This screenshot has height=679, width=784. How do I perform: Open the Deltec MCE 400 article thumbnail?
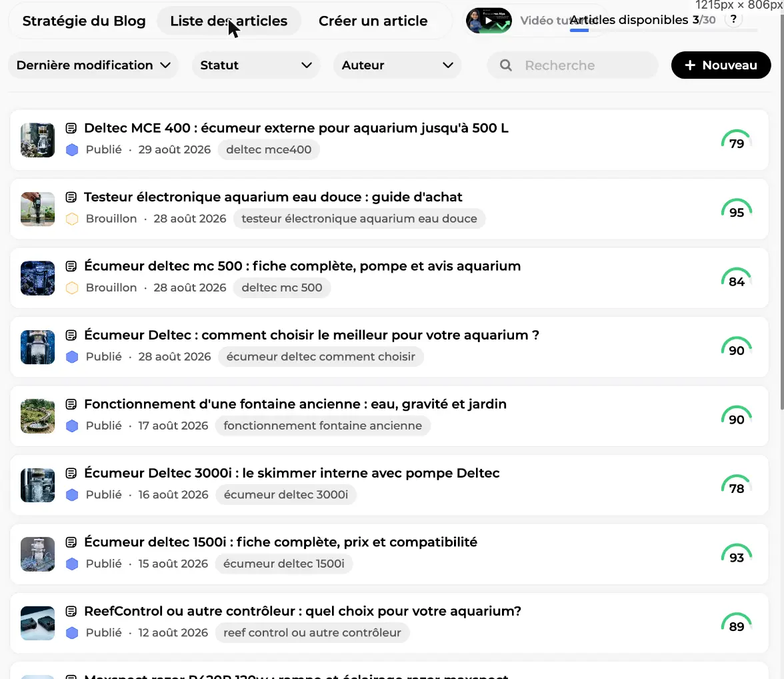tap(37, 140)
